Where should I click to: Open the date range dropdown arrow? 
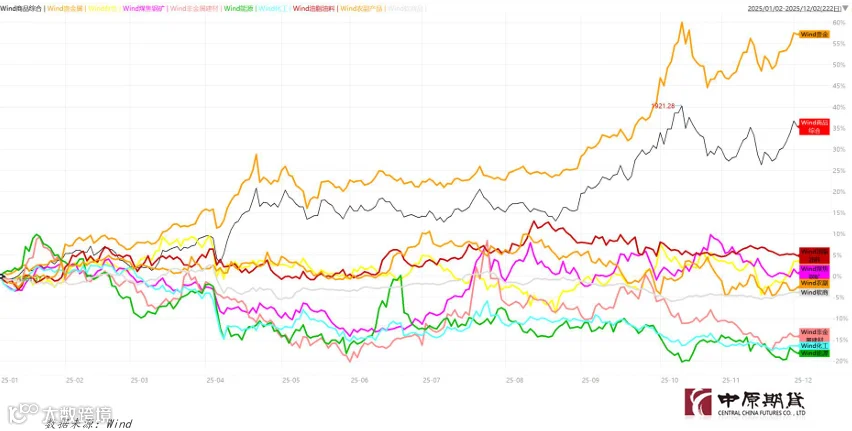(844, 9)
